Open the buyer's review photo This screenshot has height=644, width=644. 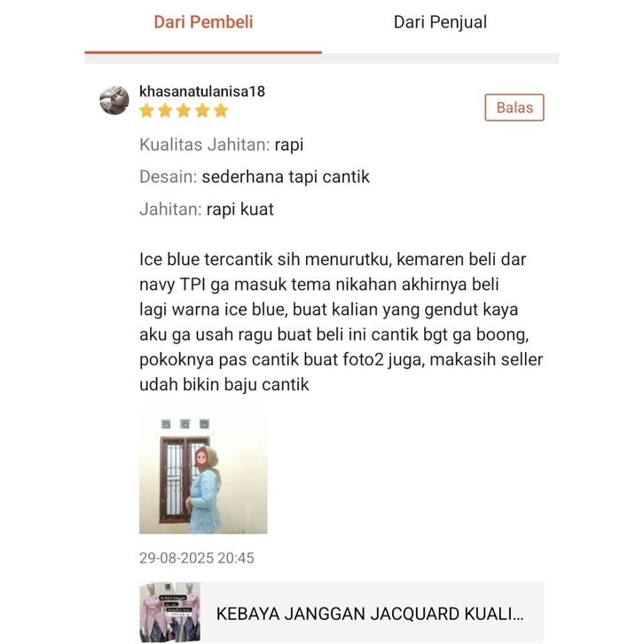(x=203, y=470)
